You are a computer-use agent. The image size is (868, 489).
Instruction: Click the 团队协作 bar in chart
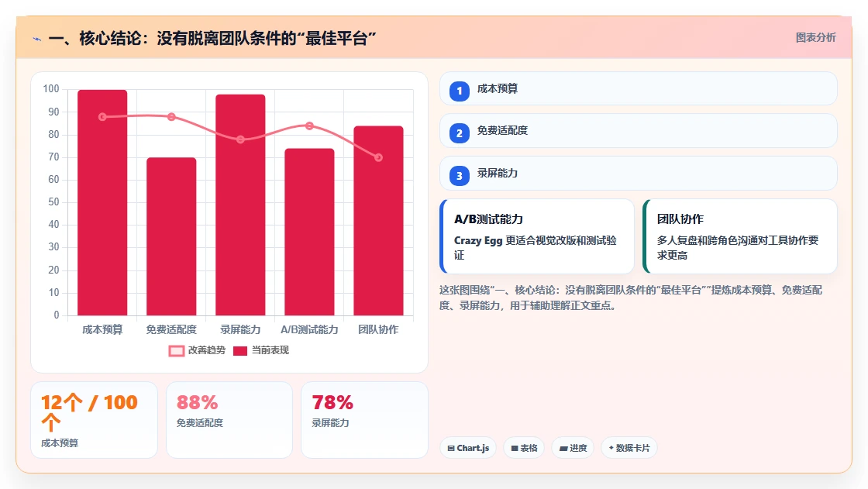pyautogui.click(x=379, y=221)
